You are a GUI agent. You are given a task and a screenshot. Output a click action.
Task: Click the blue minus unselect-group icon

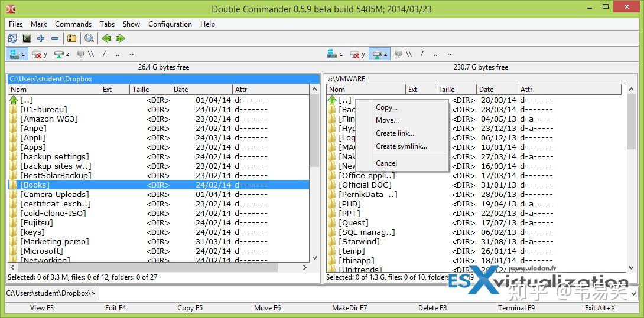(x=54, y=38)
